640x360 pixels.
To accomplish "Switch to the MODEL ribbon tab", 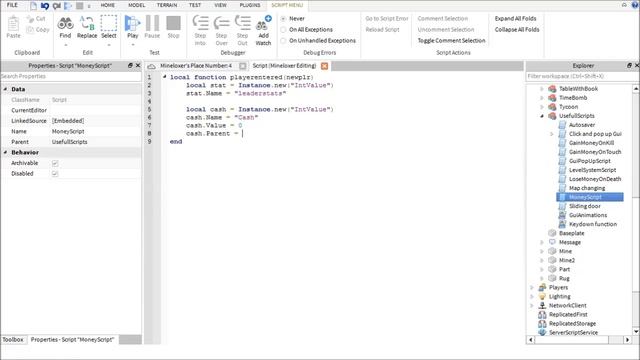I will click(136, 5).
